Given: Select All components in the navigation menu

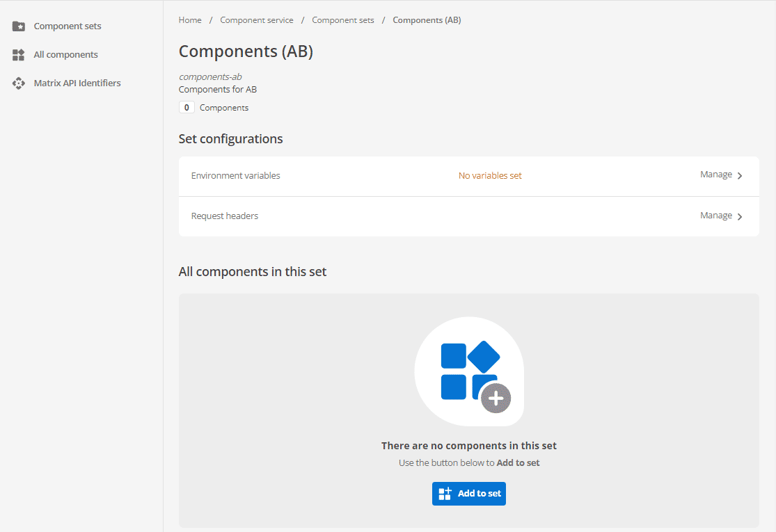Looking at the screenshot, I should (65, 54).
